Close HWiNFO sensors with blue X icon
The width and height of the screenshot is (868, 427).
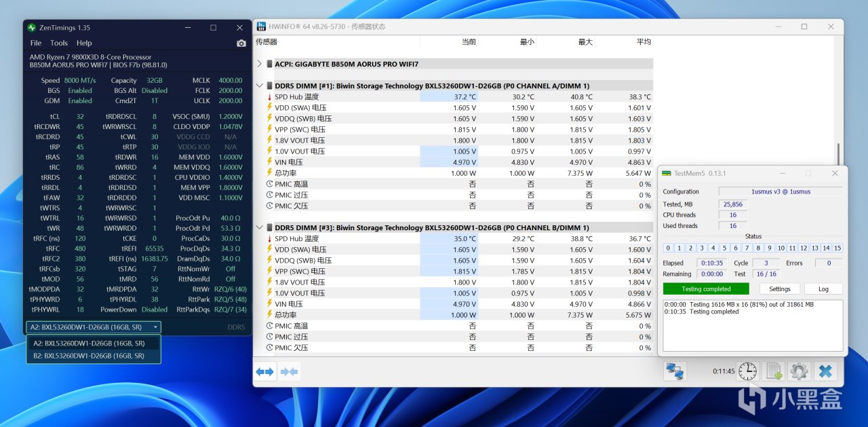click(825, 371)
